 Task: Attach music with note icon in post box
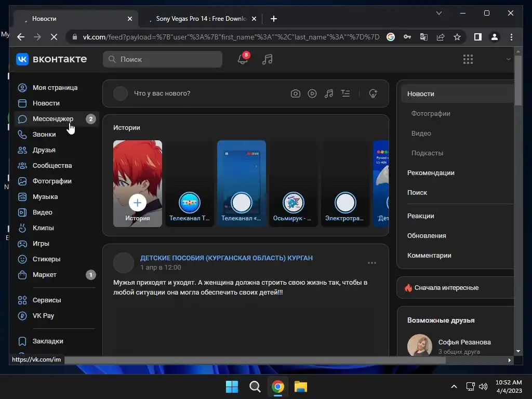click(x=329, y=94)
